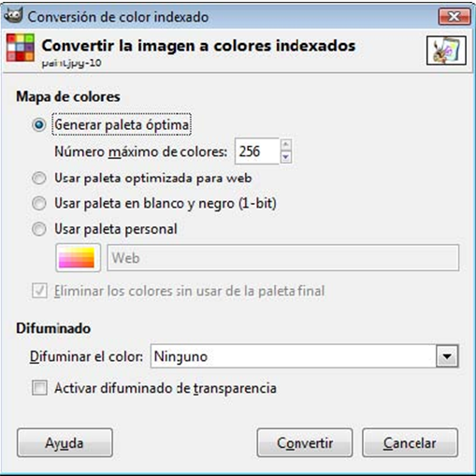Click the Ninguno dithering combo box
This screenshot has height=476, width=476.
point(304,356)
